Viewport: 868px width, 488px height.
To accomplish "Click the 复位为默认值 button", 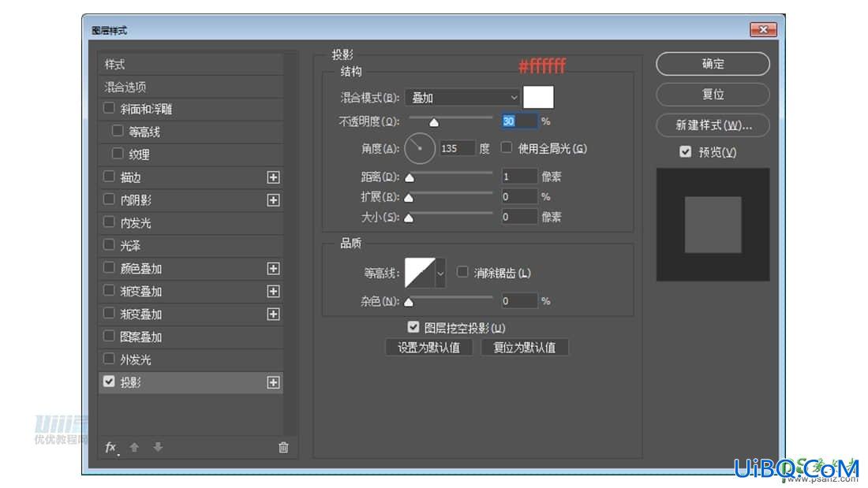I will point(524,348).
